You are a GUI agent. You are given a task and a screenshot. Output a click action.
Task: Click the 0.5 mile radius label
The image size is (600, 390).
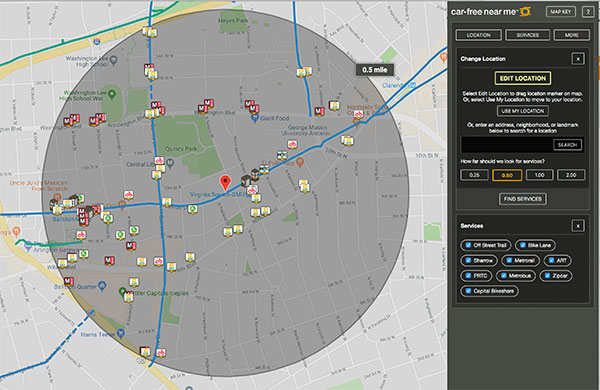[375, 70]
